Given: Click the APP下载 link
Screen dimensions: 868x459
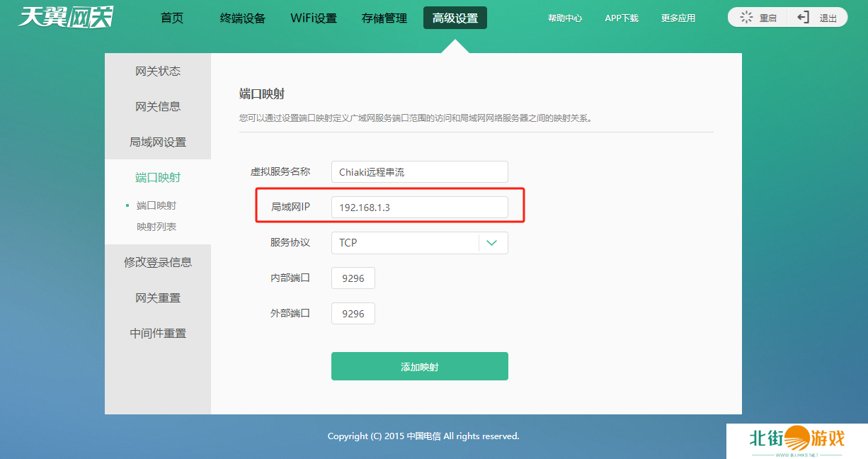Looking at the screenshot, I should tap(622, 18).
